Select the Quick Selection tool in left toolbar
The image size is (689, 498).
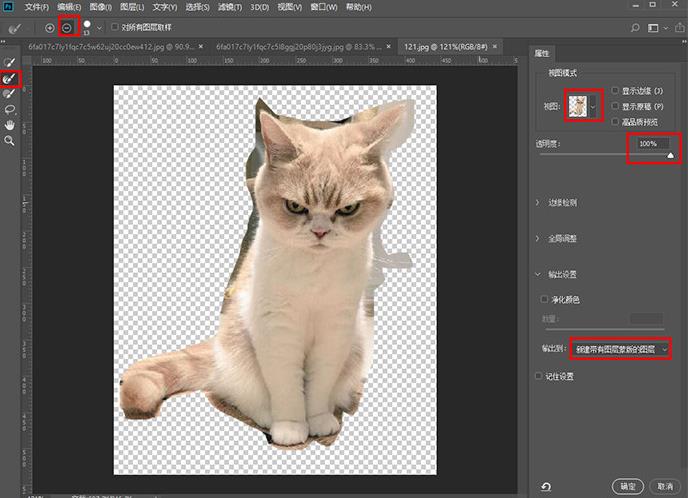(10, 62)
